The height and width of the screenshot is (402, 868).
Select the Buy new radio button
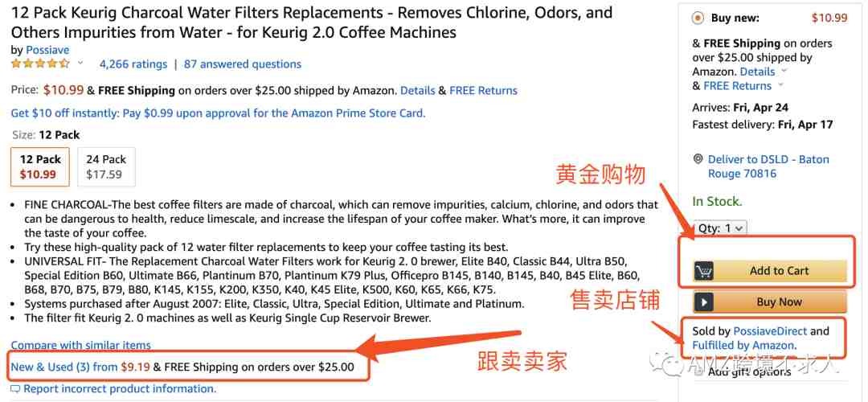[x=698, y=18]
